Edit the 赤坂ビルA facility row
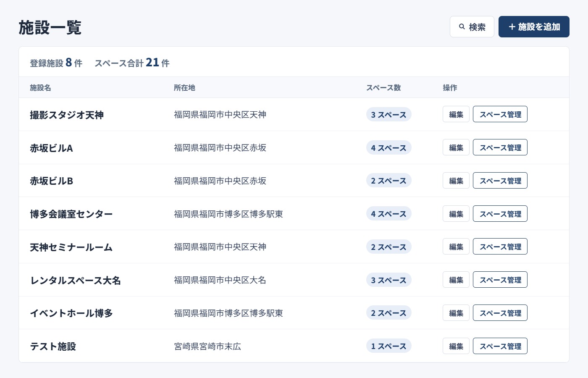The width and height of the screenshot is (588, 378). tap(456, 147)
